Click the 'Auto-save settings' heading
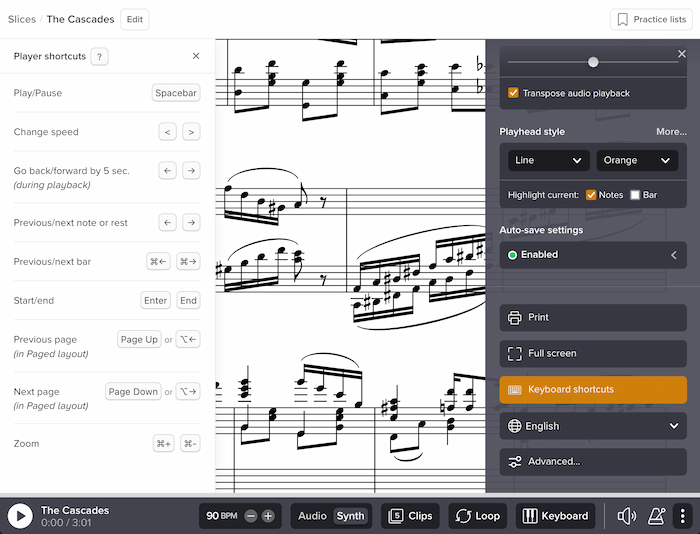Screen dimensions: 700x534 click(541, 230)
